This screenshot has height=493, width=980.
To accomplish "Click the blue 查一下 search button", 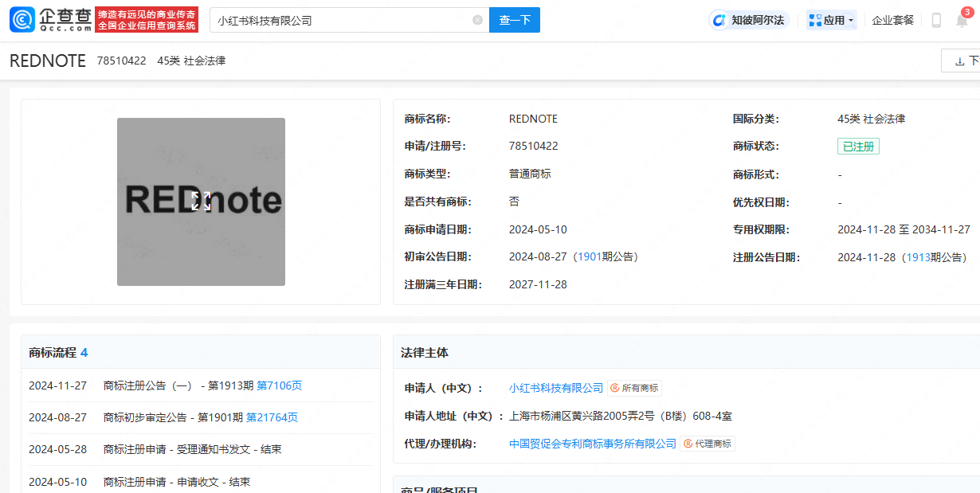I will tap(515, 20).
